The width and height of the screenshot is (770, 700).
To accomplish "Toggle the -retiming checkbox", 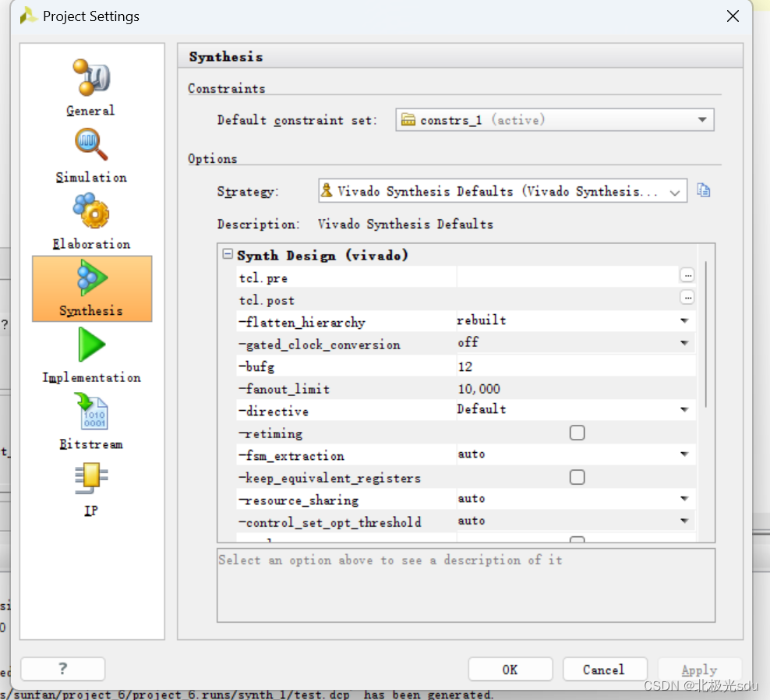I will pyautogui.click(x=577, y=433).
